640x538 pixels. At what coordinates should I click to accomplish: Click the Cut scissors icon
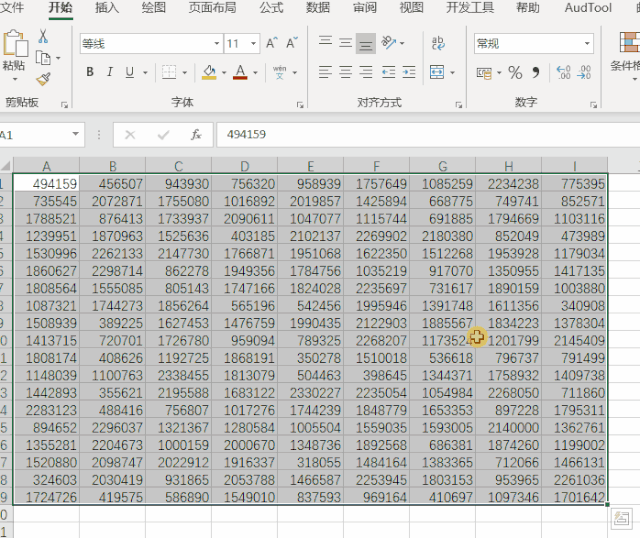pos(43,36)
